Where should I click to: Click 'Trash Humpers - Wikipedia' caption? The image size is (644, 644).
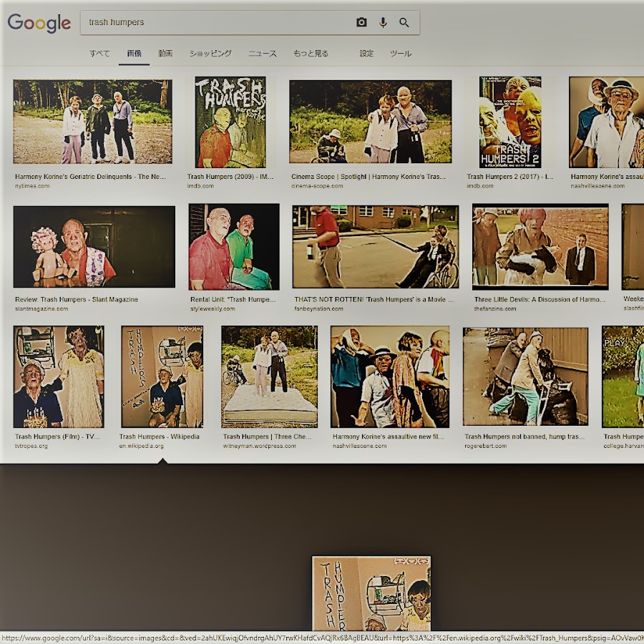160,436
